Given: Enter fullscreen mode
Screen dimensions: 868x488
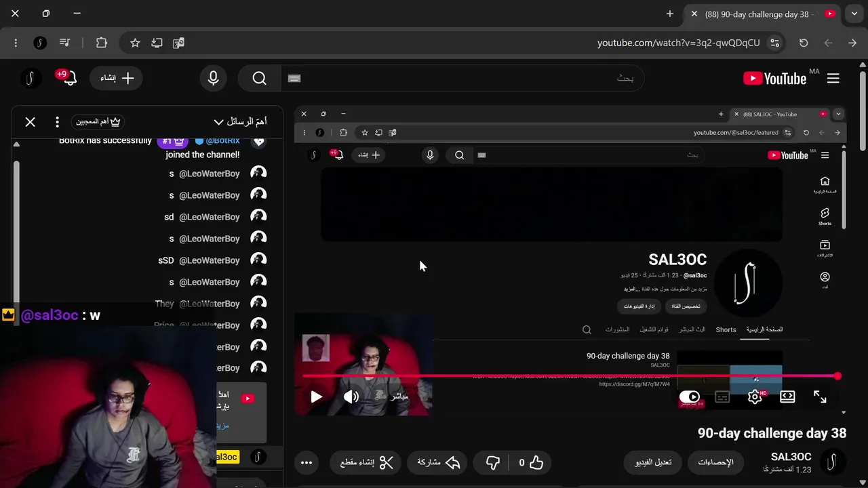Looking at the screenshot, I should [820, 397].
